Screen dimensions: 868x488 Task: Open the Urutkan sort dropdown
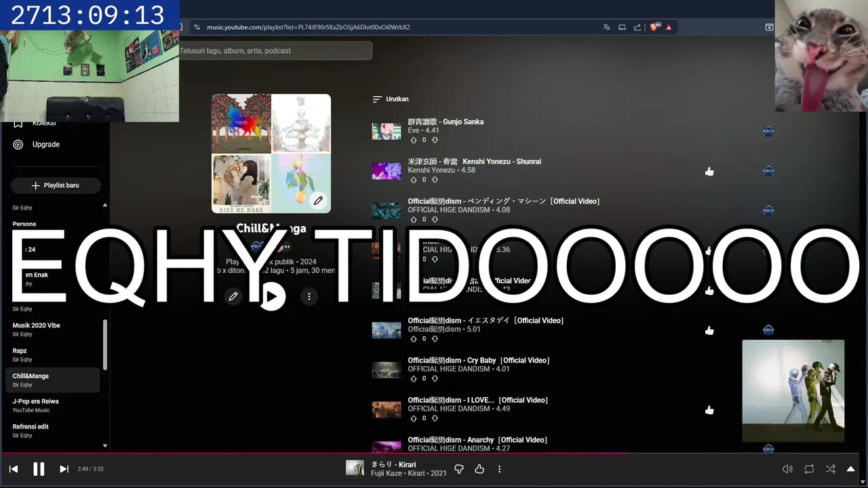(x=391, y=99)
